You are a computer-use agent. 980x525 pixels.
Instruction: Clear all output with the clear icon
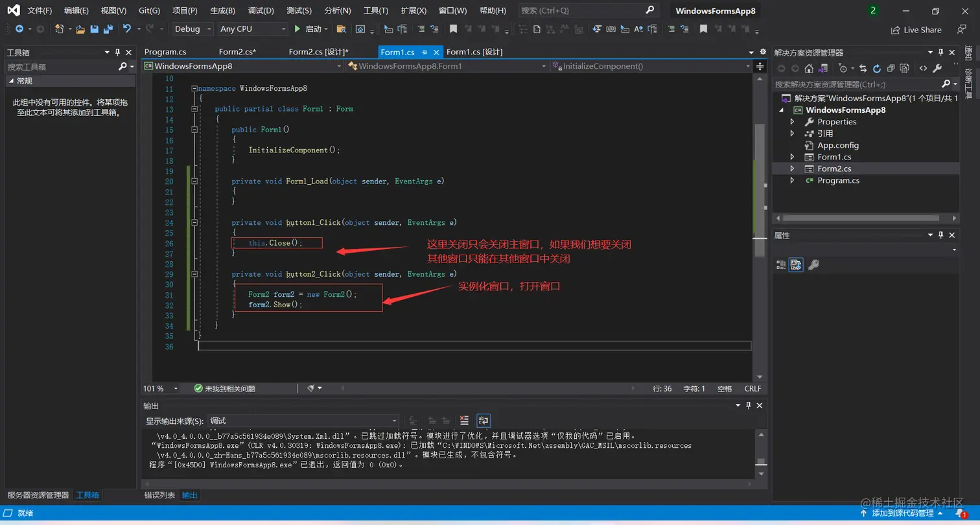click(x=464, y=421)
